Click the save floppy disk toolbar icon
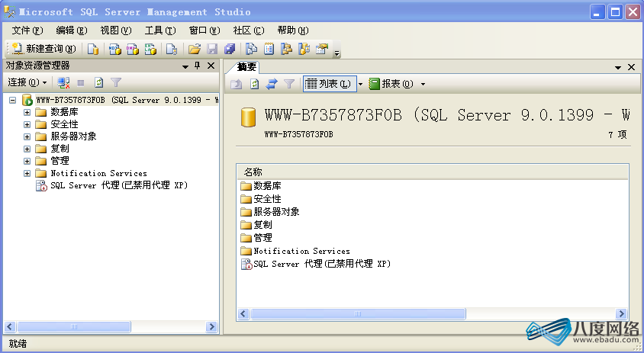 coord(212,50)
